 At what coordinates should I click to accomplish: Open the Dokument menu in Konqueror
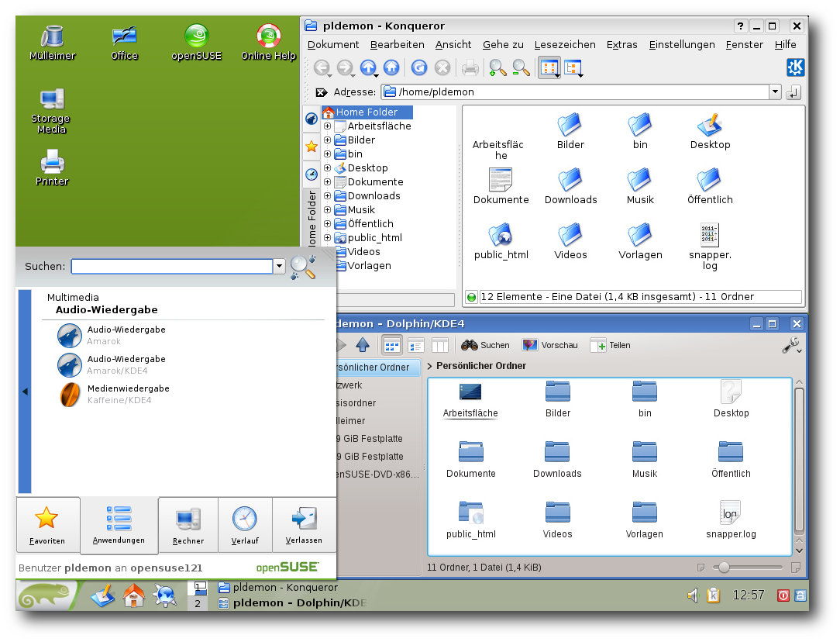click(x=332, y=44)
